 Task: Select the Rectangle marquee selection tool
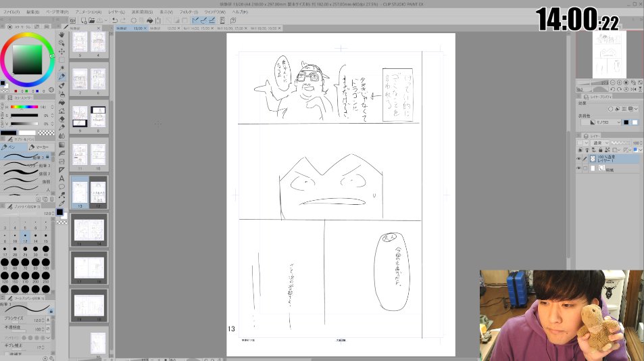pyautogui.click(x=61, y=60)
